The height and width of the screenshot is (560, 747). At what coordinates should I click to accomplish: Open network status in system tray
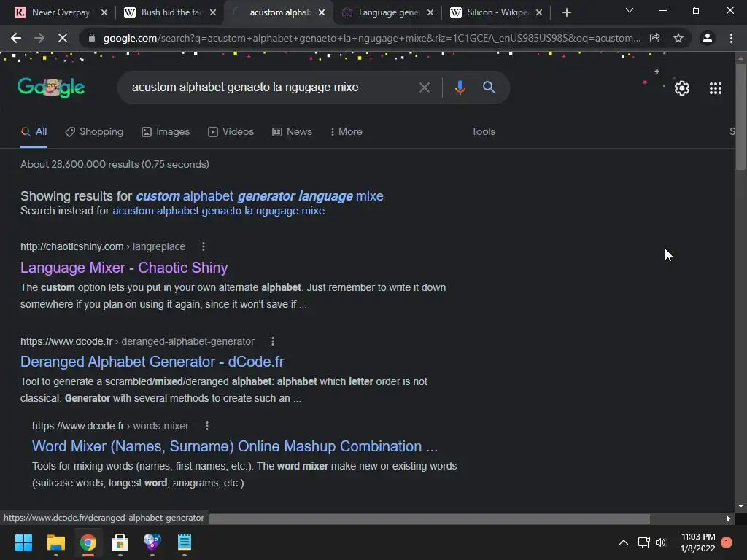pyautogui.click(x=643, y=542)
